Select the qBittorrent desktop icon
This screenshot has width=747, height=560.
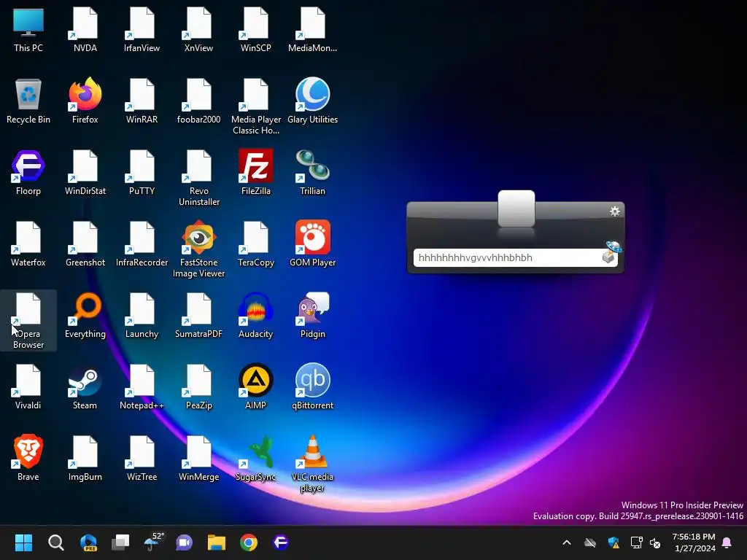[x=312, y=386]
